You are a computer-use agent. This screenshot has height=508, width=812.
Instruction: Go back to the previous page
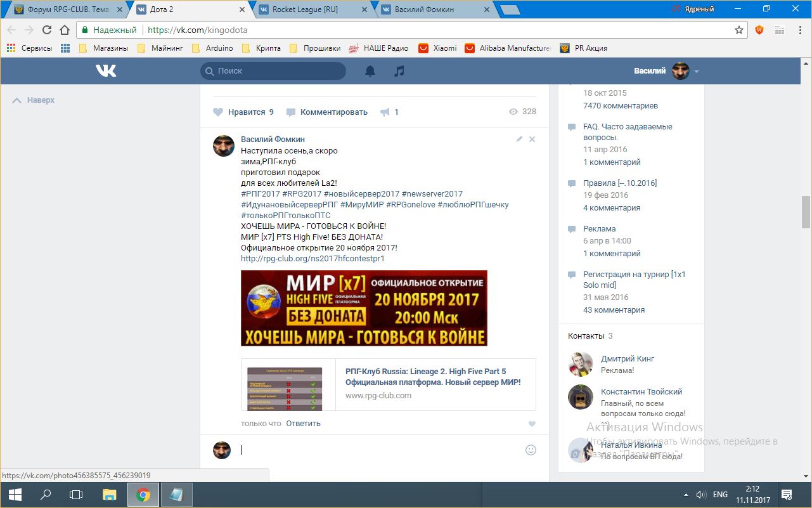(x=11, y=30)
